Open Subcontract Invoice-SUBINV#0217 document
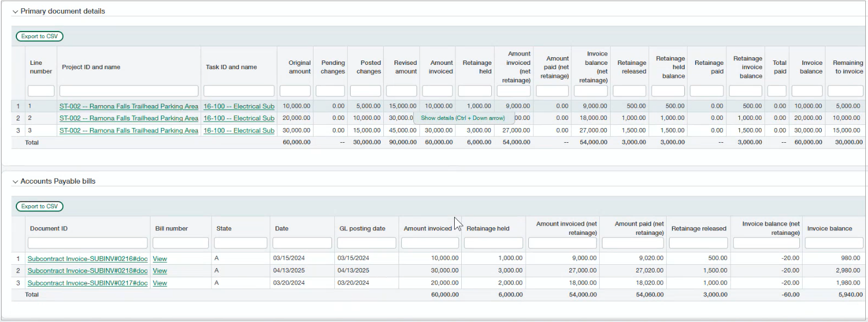This screenshot has width=868, height=322. (87, 283)
